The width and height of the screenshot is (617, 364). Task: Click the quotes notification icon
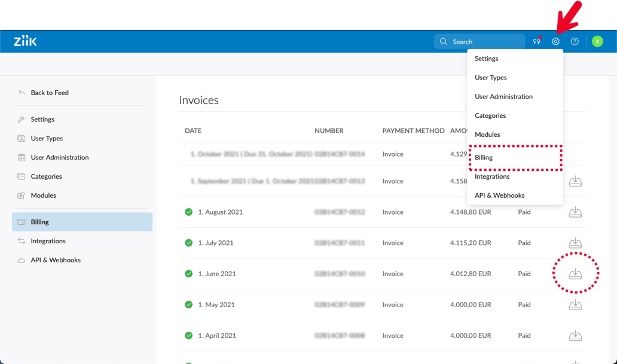coord(536,42)
